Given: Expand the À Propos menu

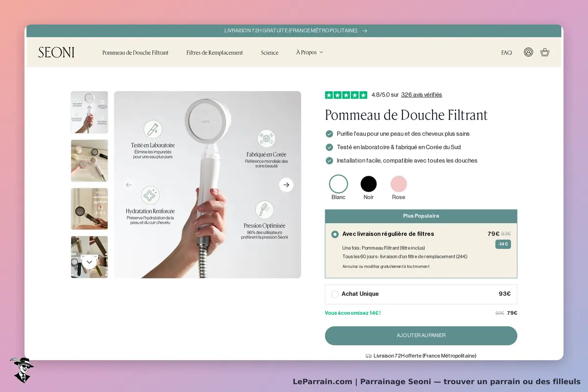Looking at the screenshot, I should coord(309,52).
